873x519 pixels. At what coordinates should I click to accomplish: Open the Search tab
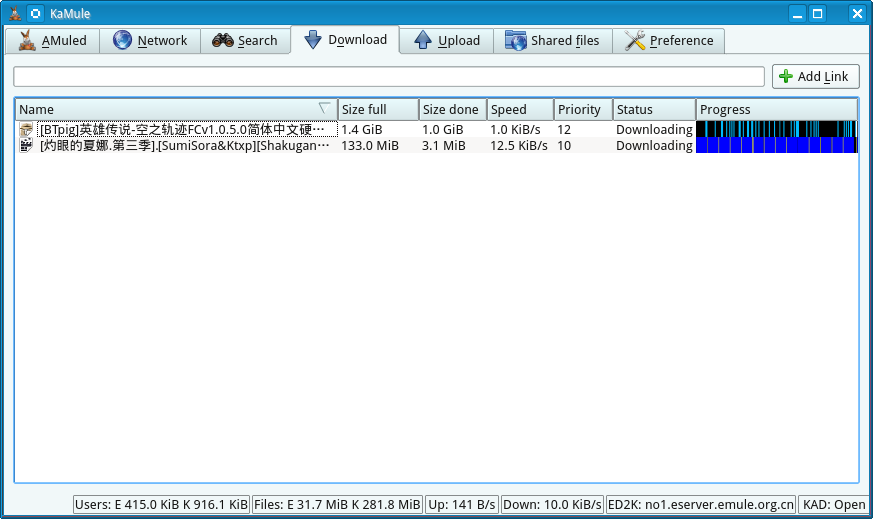[x=245, y=41]
